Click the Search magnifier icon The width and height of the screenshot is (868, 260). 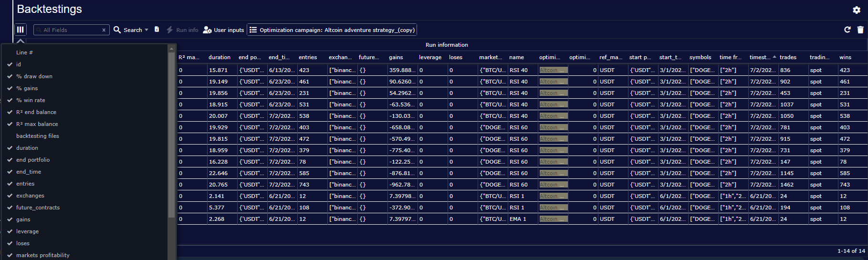click(x=117, y=30)
